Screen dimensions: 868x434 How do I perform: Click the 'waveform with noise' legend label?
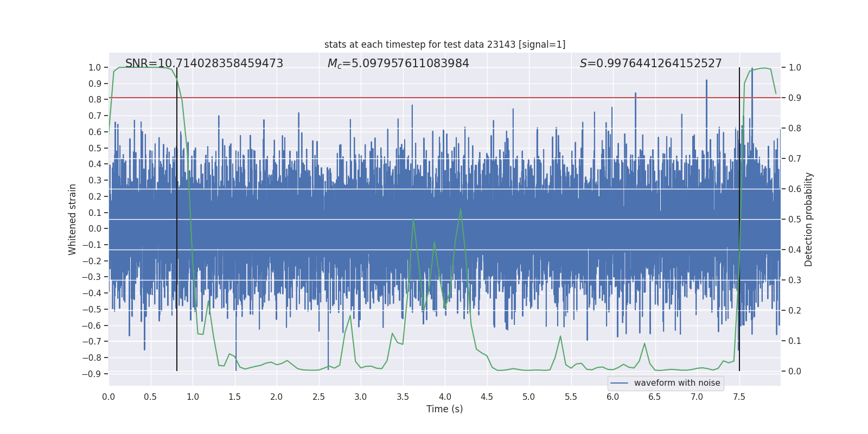pos(676,383)
